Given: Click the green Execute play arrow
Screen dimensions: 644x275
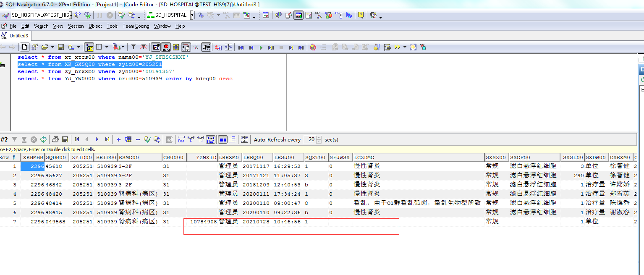Looking at the screenshot, I should coord(261,47).
